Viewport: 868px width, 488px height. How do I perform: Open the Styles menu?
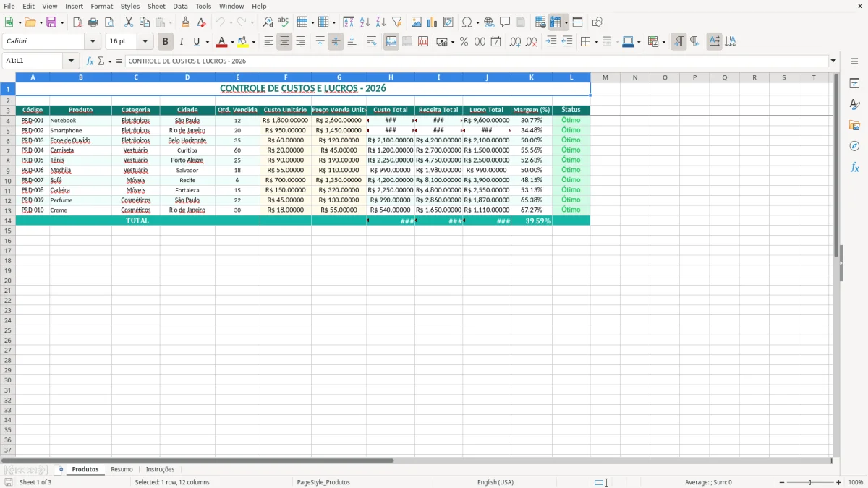(130, 6)
